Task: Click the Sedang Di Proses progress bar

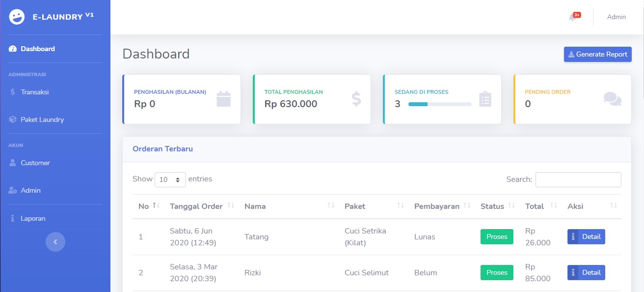Action: point(440,104)
